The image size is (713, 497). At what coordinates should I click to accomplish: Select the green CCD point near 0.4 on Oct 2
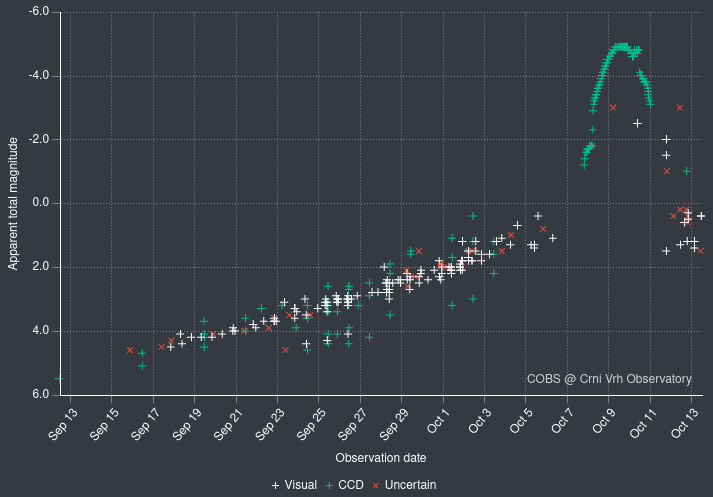point(473,216)
